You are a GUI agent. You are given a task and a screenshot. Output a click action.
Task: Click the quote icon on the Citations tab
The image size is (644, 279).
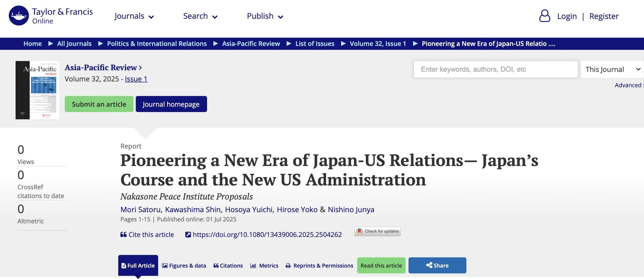216,266
